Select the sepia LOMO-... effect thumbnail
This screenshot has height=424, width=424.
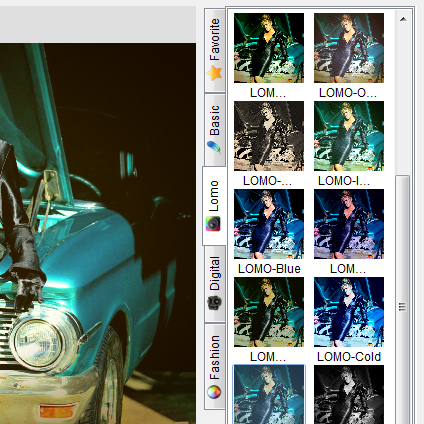(x=269, y=136)
